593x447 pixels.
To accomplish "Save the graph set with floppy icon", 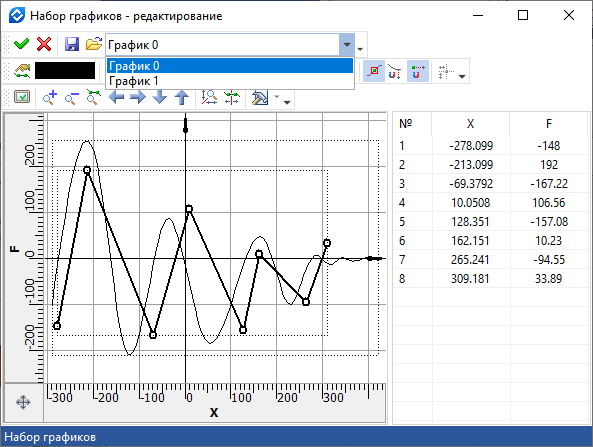I will point(72,44).
